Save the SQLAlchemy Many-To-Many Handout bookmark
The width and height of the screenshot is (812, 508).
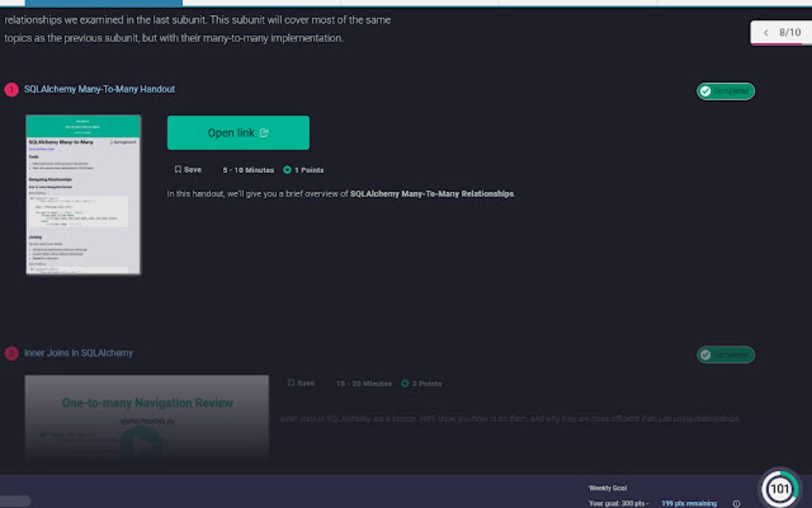188,170
